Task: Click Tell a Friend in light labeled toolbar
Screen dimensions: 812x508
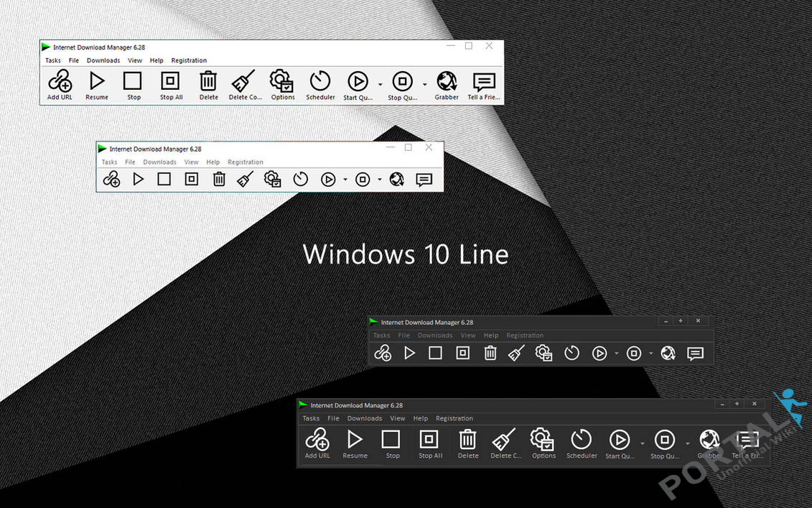Action: (484, 85)
